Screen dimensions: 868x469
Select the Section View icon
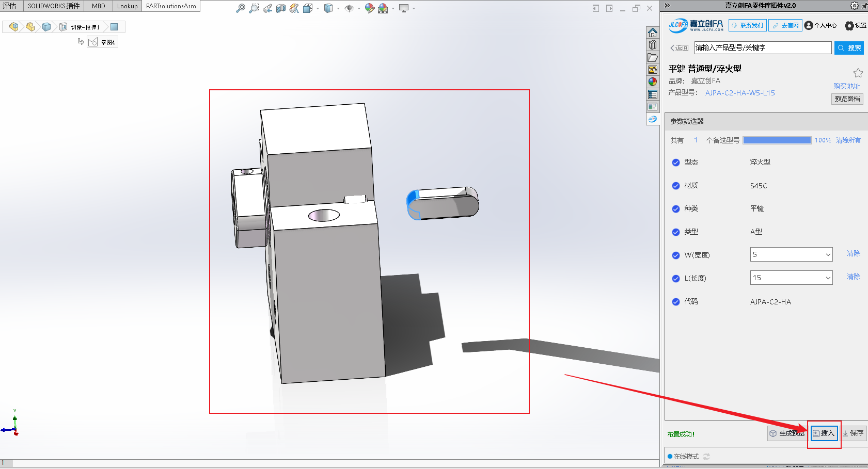coord(281,8)
